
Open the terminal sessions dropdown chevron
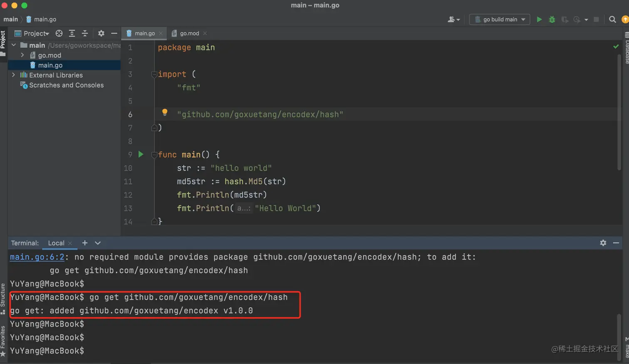point(98,243)
